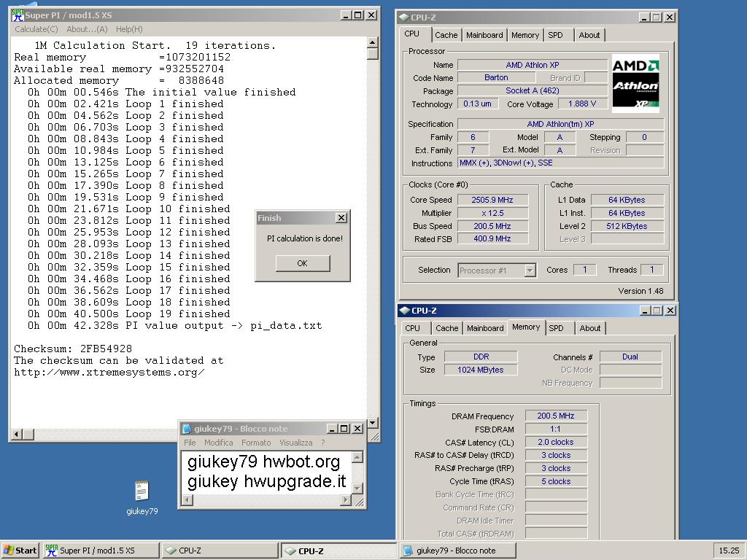Click the Rated FSB 400.9 MHz field
Image resolution: width=747 pixels, height=560 pixels.
pos(492,238)
